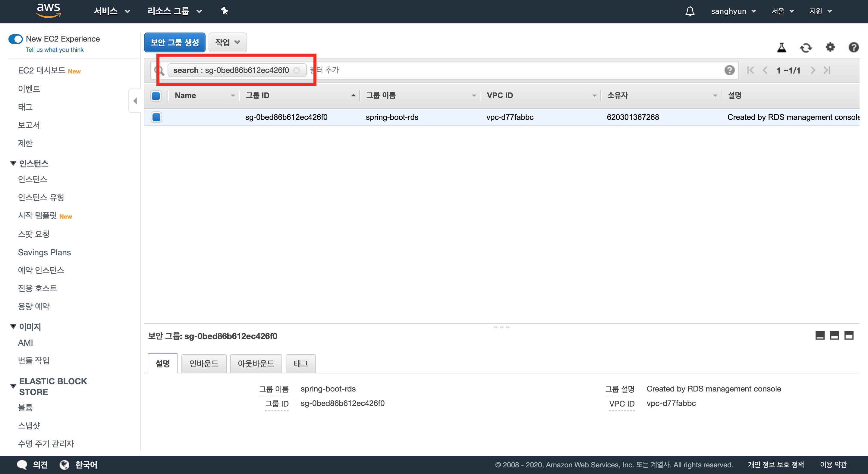This screenshot has height=474, width=868.
Task: Click the notification bell icon
Action: click(690, 11)
